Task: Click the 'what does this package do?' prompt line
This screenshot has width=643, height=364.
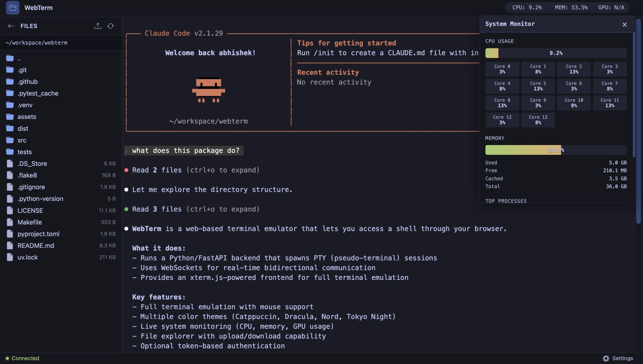Action: click(x=184, y=151)
